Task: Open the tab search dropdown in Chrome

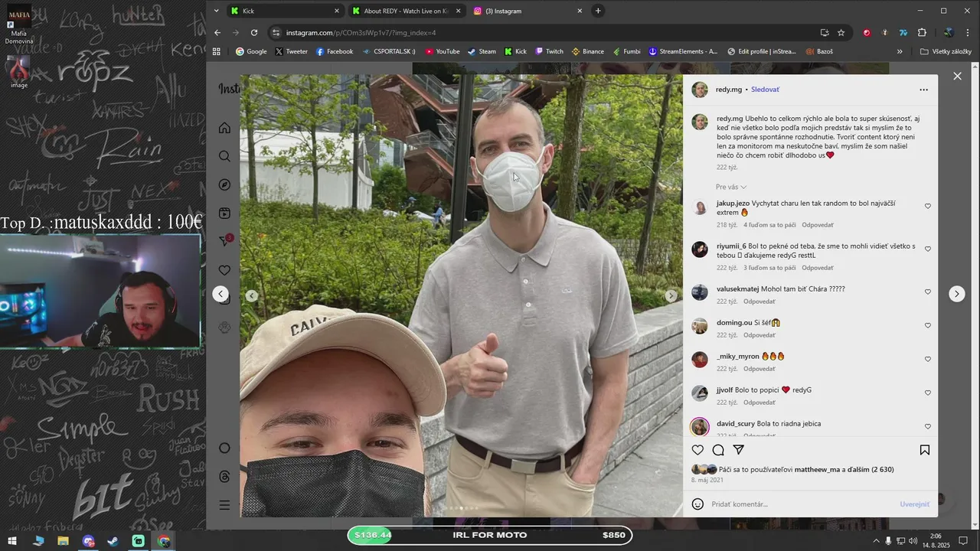Action: tap(217, 11)
